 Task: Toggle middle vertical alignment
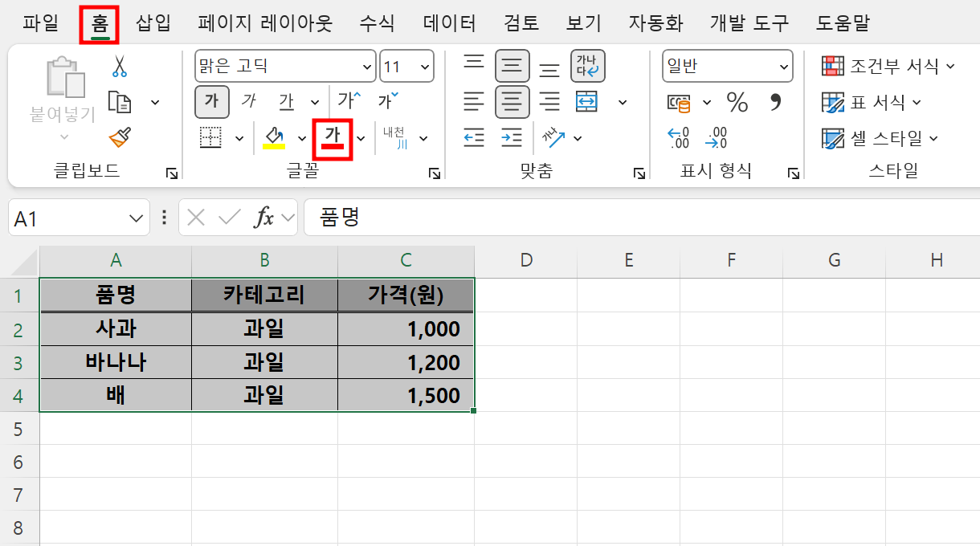[512, 66]
